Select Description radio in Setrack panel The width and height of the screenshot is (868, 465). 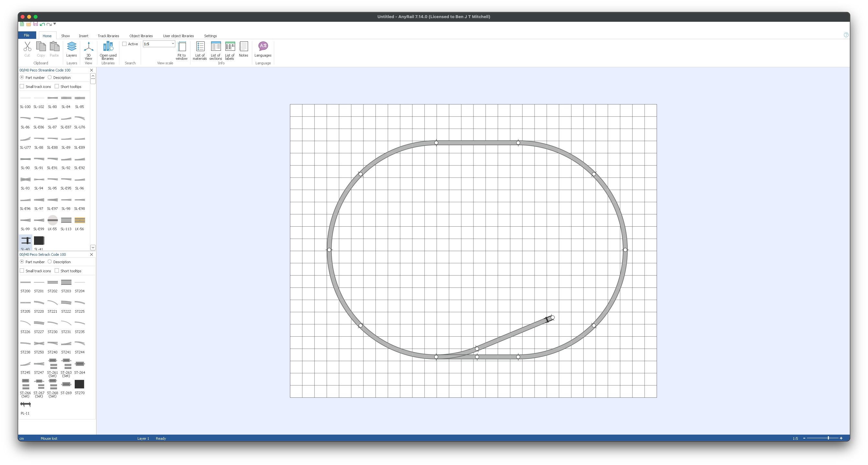click(50, 262)
